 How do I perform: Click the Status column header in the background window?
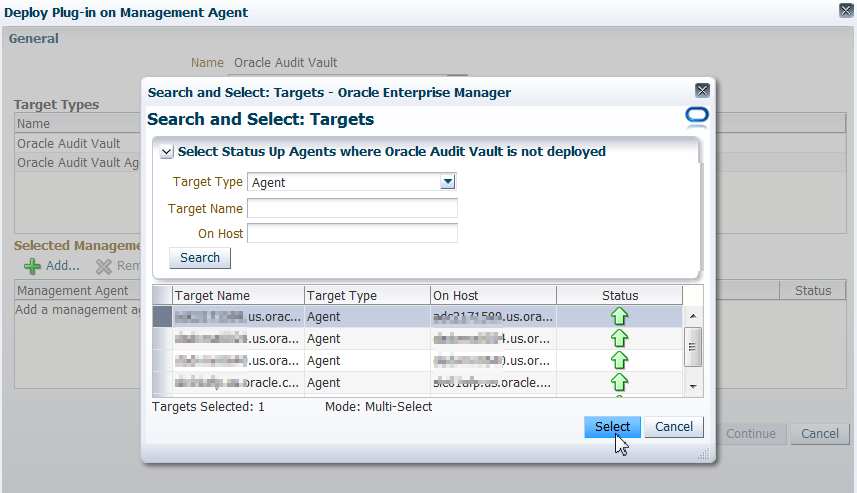coord(813,290)
